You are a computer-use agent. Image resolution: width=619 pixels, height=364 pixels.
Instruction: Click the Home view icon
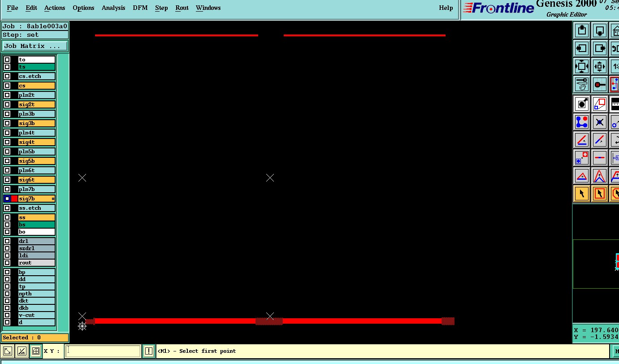[x=615, y=30]
